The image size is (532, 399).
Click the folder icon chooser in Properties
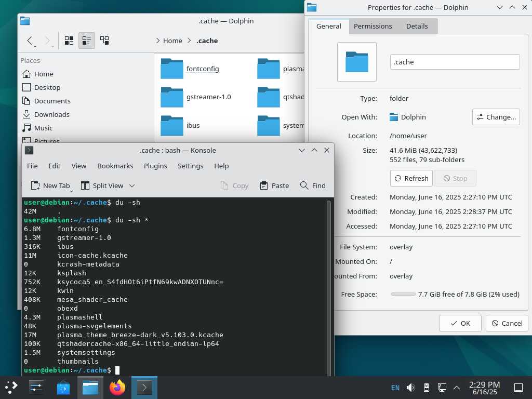click(x=356, y=62)
